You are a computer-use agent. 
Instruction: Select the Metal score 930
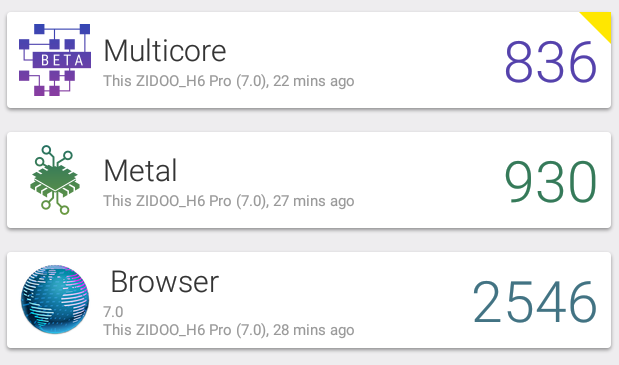tap(550, 182)
